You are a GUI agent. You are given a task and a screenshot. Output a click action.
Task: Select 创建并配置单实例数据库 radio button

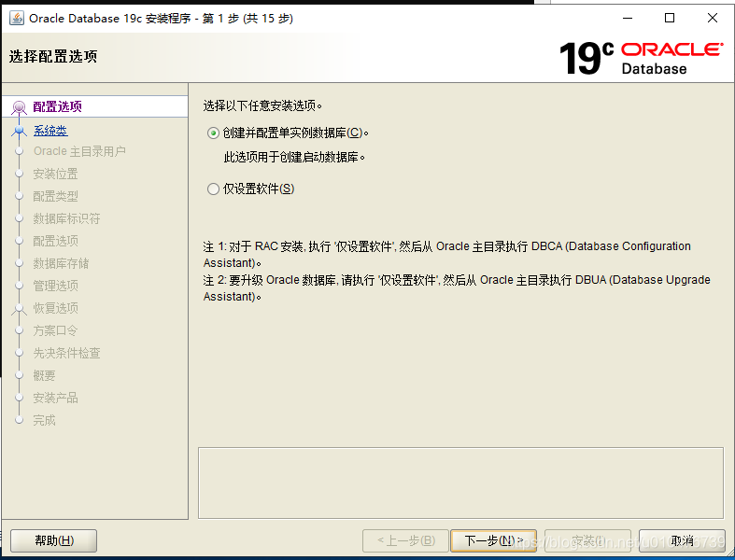[x=213, y=133]
